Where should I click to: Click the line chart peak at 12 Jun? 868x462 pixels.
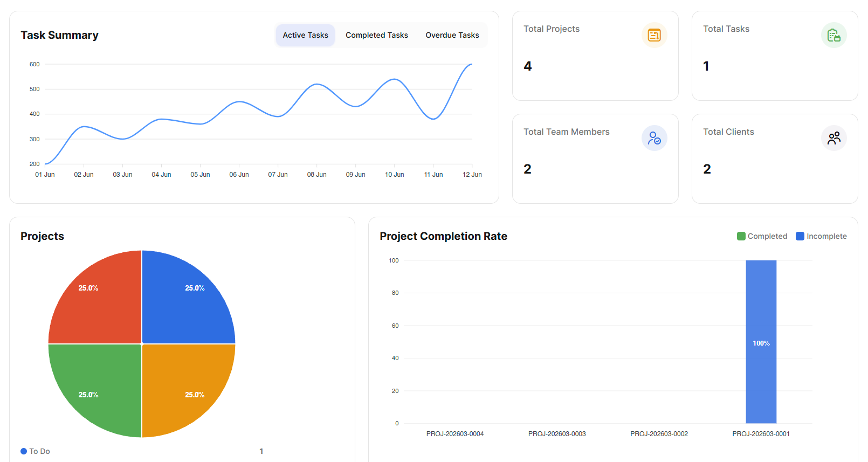point(472,64)
